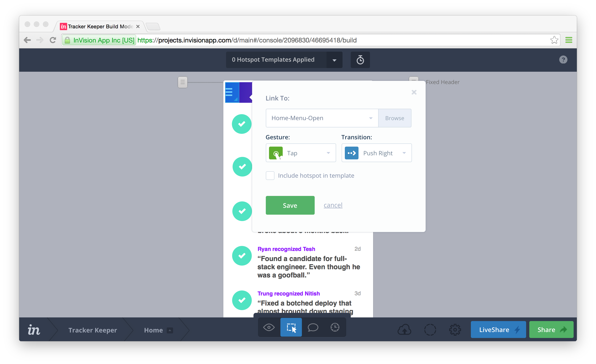Click the Browse button

pos(395,118)
